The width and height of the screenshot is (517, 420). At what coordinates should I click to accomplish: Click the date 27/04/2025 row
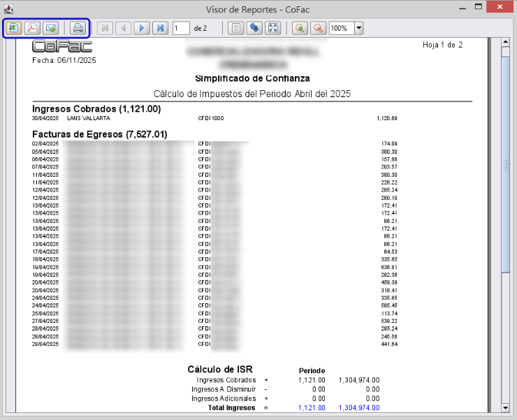point(45,321)
